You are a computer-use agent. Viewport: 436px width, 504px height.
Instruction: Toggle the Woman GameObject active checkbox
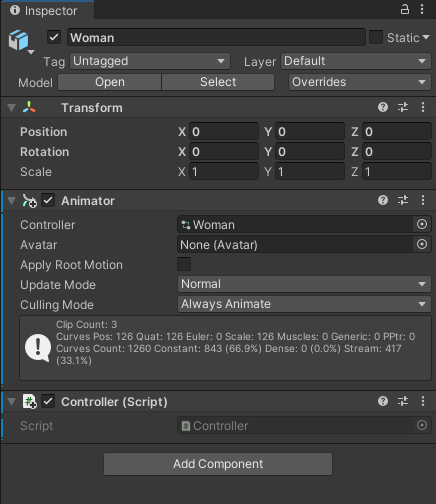54,37
